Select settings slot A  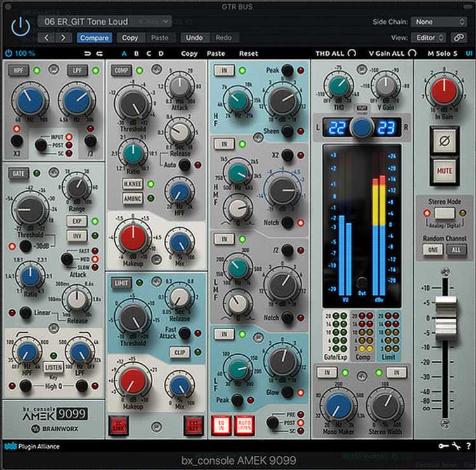click(x=124, y=54)
